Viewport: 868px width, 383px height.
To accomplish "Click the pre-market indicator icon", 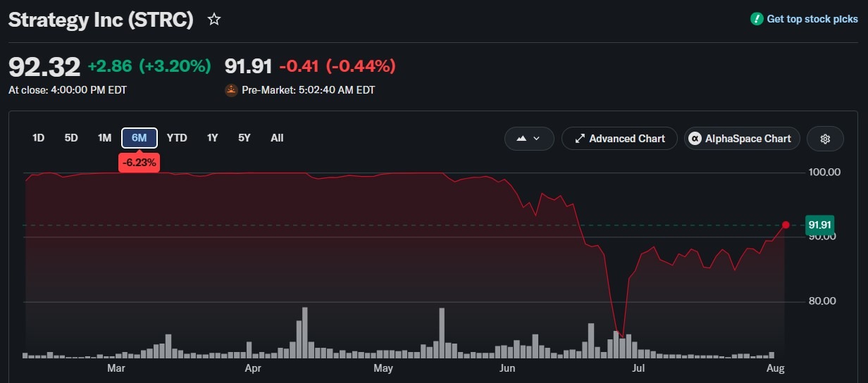I will pos(230,90).
